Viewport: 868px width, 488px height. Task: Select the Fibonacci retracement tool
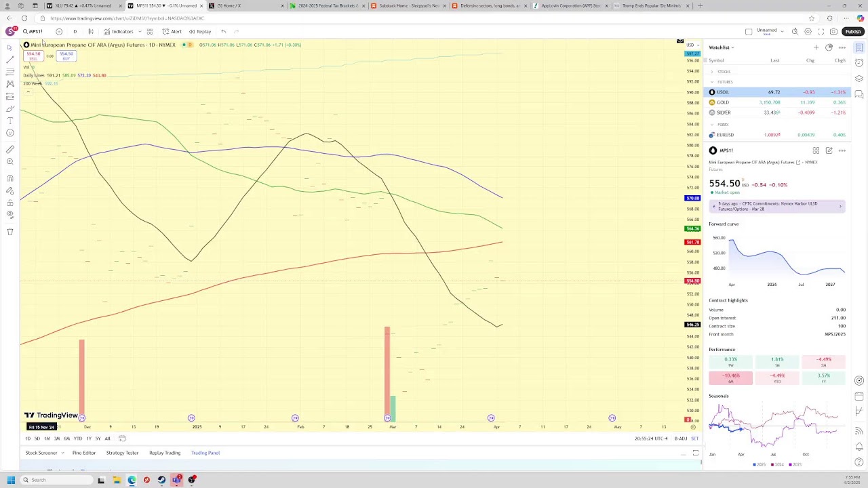coord(9,72)
